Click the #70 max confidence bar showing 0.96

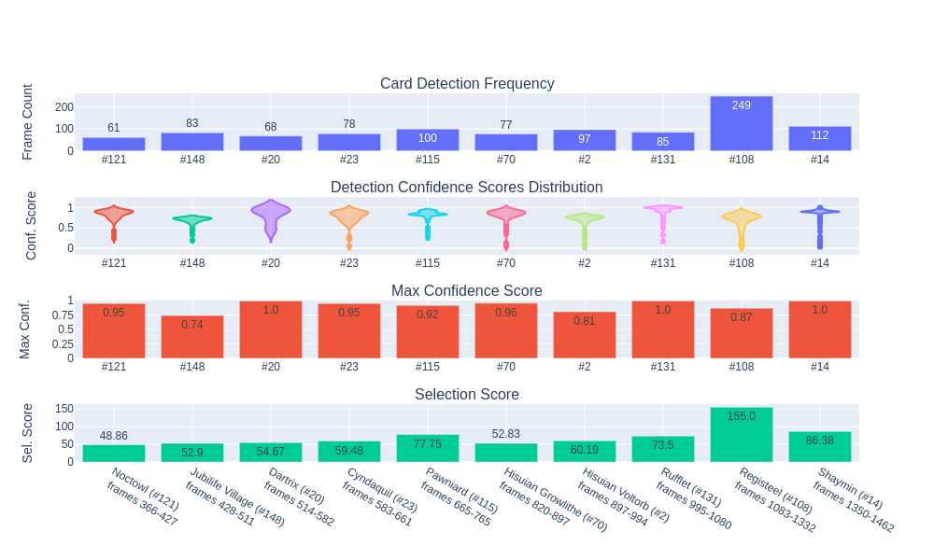pyautogui.click(x=506, y=330)
